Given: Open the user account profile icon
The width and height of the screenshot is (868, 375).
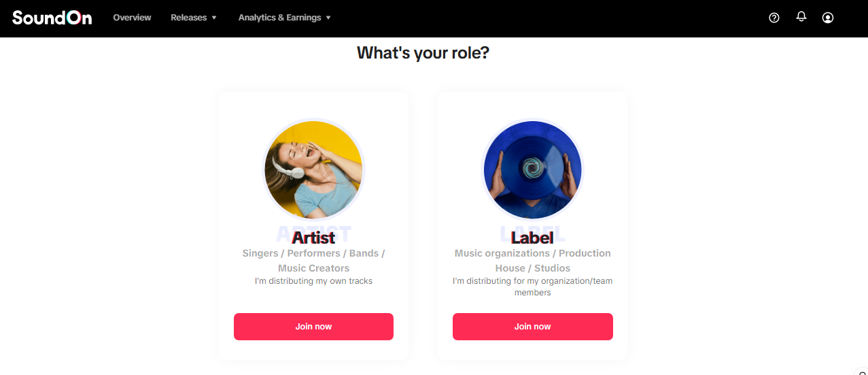Looking at the screenshot, I should [828, 18].
